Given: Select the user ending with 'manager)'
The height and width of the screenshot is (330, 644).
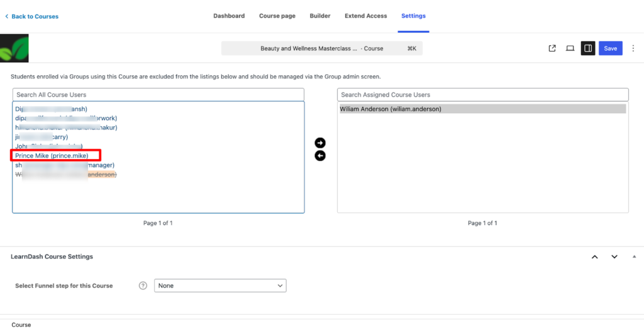Looking at the screenshot, I should pos(65,165).
